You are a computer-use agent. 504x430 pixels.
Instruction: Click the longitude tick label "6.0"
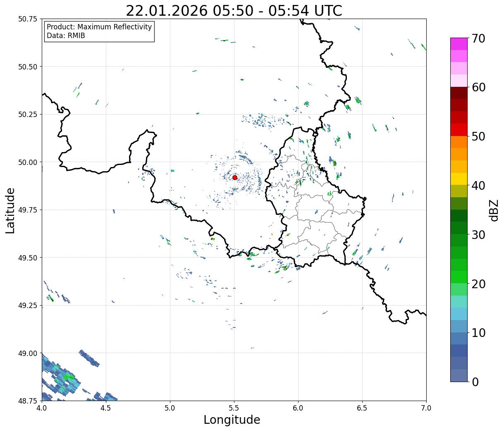(x=298, y=408)
